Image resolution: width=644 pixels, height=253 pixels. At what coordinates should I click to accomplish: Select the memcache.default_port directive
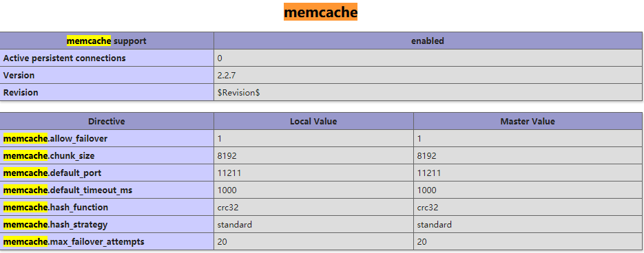(52, 173)
